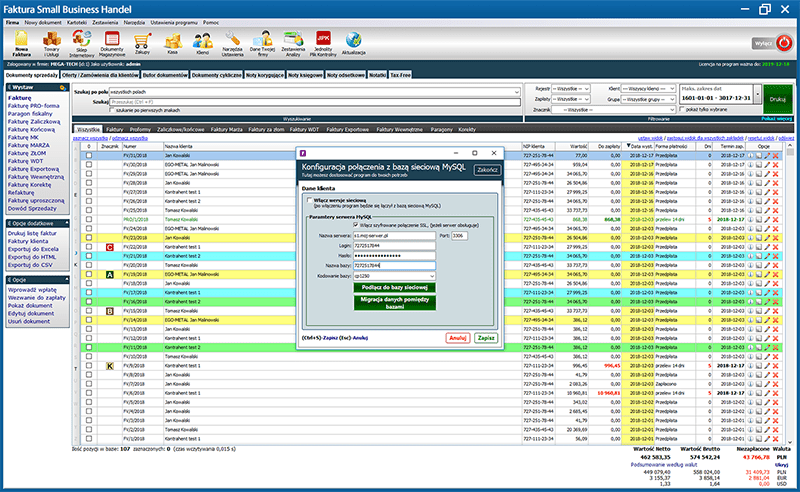Switch to the Noty korygujące tab
Screen dimensions: 800x492
(x=265, y=75)
